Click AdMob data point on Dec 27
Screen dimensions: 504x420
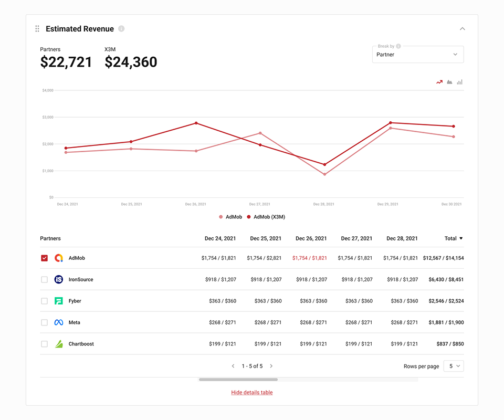[260, 133]
